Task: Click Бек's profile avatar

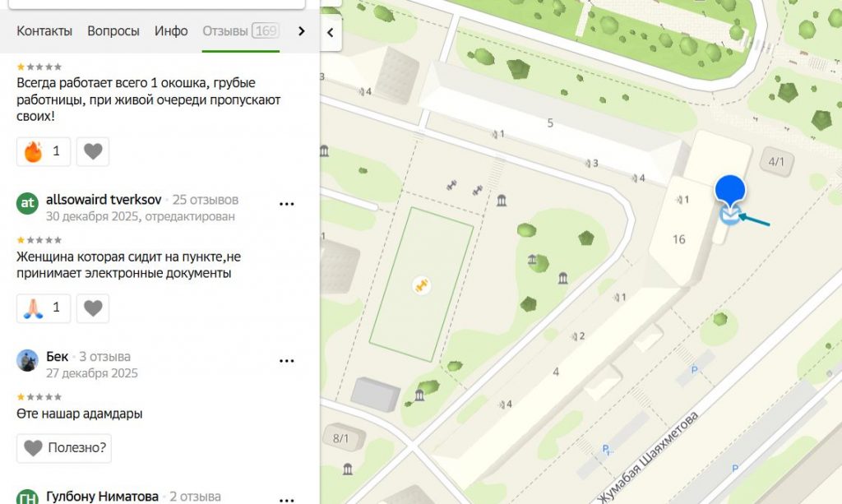Action: coord(28,360)
